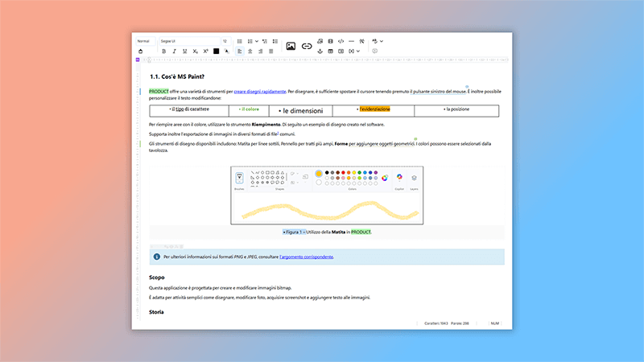Click the green 'il colore' table cell
This screenshot has width=644, height=362.
coord(249,109)
